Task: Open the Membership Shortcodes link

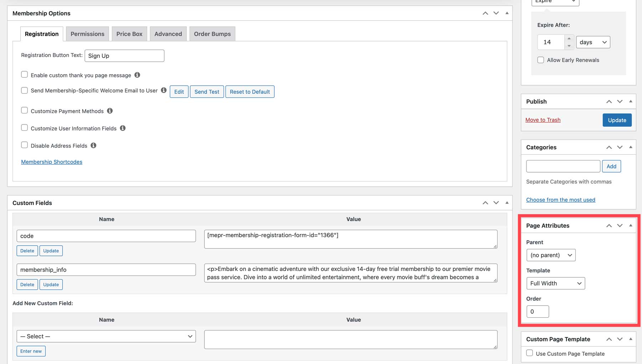Action: click(52, 162)
